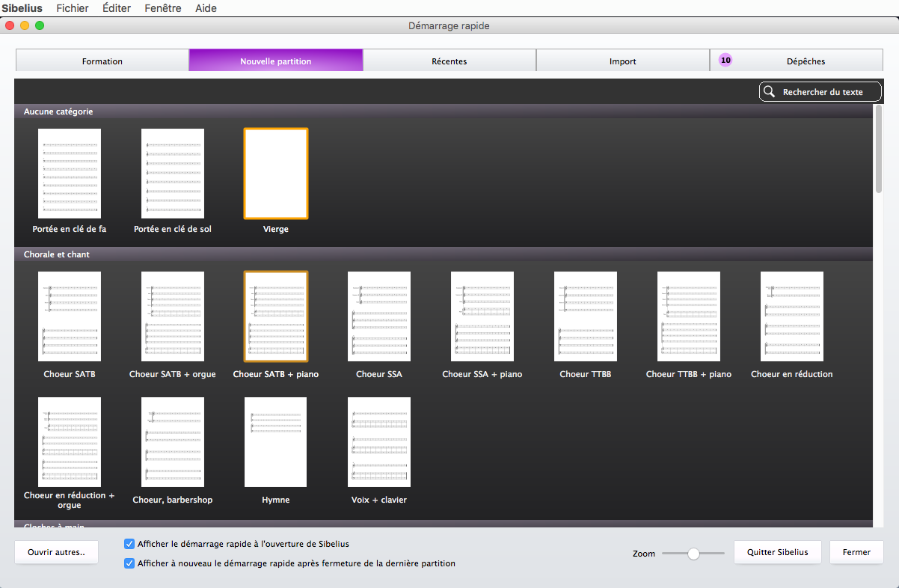Switch to the Récentes tab
899x588 pixels.
pyautogui.click(x=449, y=61)
